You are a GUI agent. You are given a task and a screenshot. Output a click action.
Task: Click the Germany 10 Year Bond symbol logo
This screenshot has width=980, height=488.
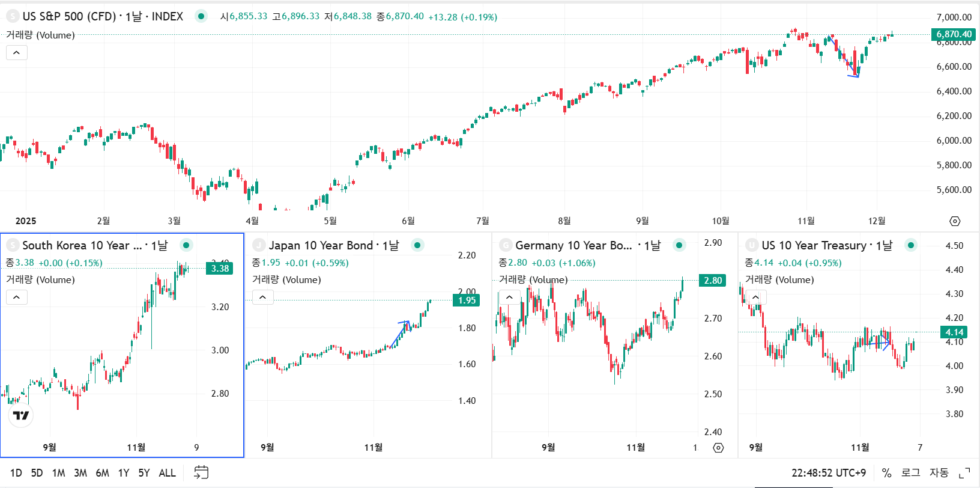tap(506, 245)
